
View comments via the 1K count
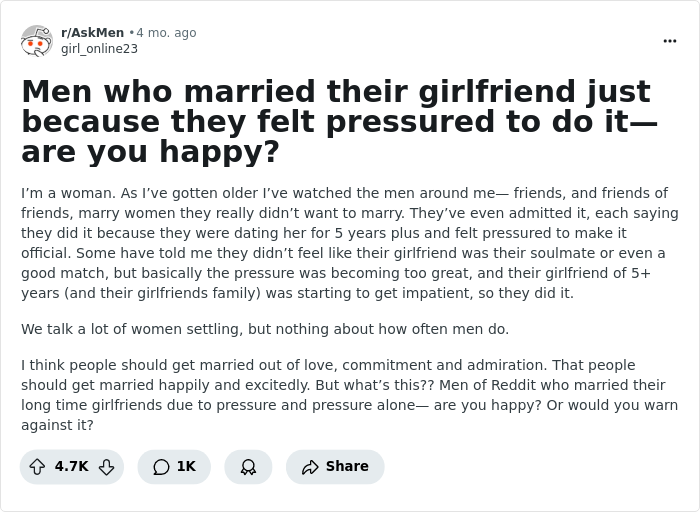tap(186, 467)
